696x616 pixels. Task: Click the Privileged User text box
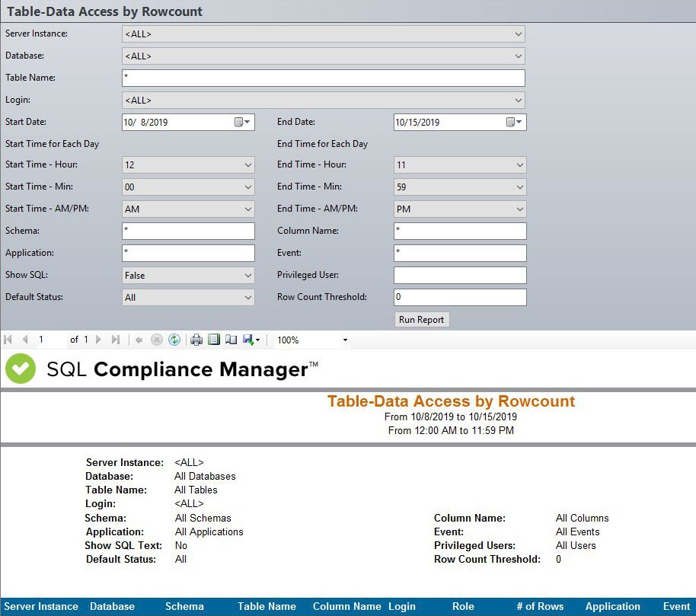pyautogui.click(x=460, y=276)
